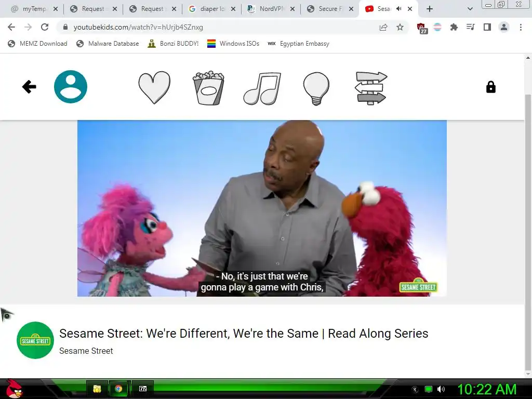
Task: Open the teal profile avatar
Action: click(x=71, y=87)
